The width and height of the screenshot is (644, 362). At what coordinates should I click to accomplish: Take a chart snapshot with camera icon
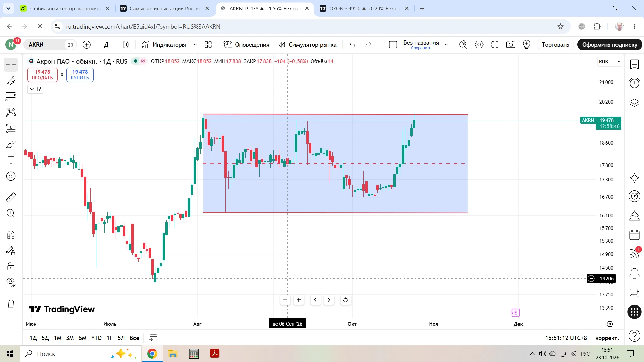[511, 45]
